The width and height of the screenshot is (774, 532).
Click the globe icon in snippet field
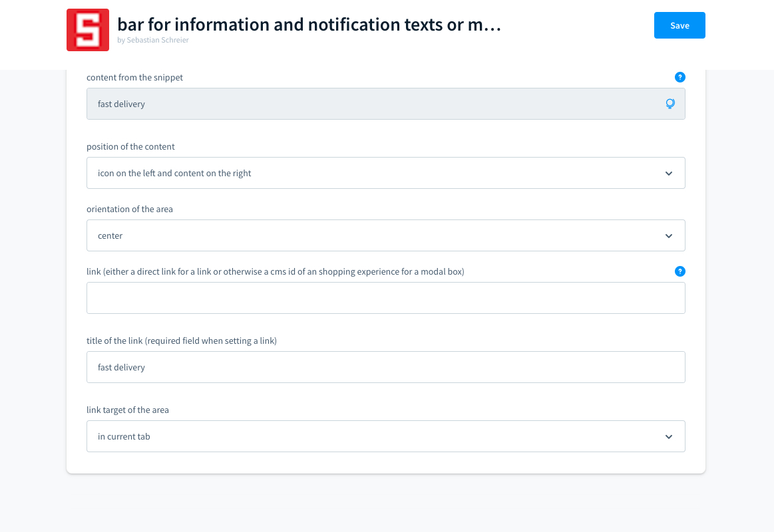click(x=670, y=104)
